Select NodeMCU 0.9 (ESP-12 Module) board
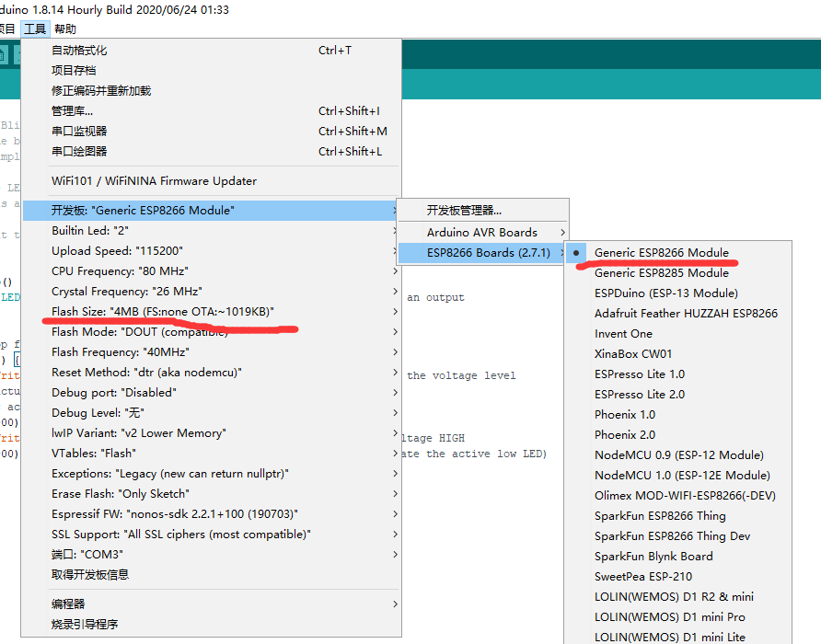The image size is (821, 644). 678,455
